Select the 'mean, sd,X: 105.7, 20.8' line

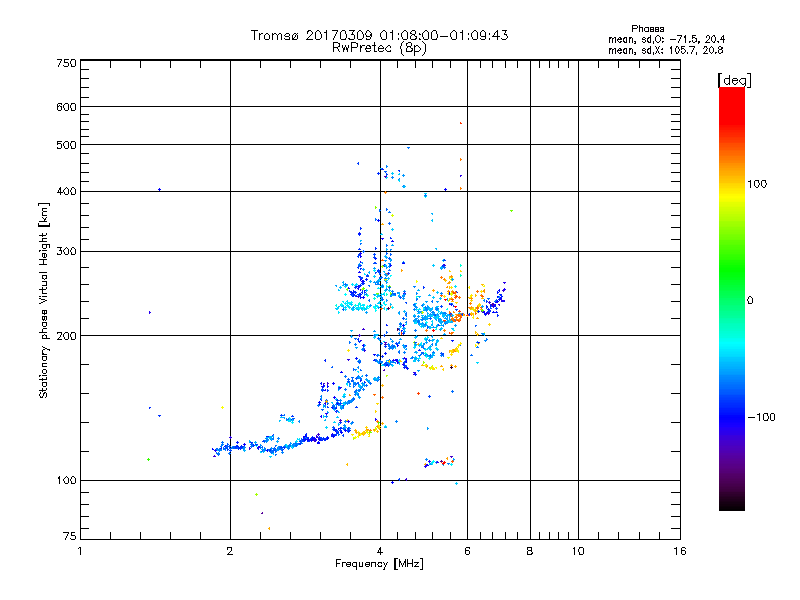(x=665, y=50)
